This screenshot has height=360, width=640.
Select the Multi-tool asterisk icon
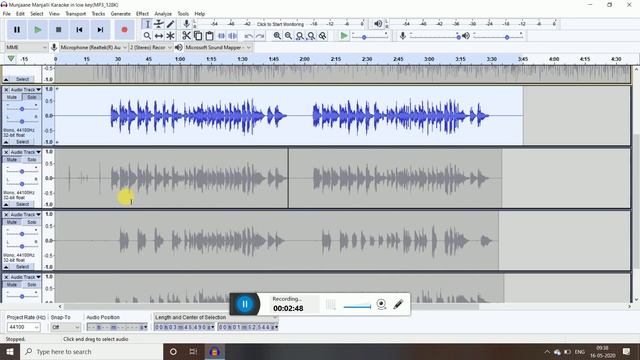coord(170,36)
